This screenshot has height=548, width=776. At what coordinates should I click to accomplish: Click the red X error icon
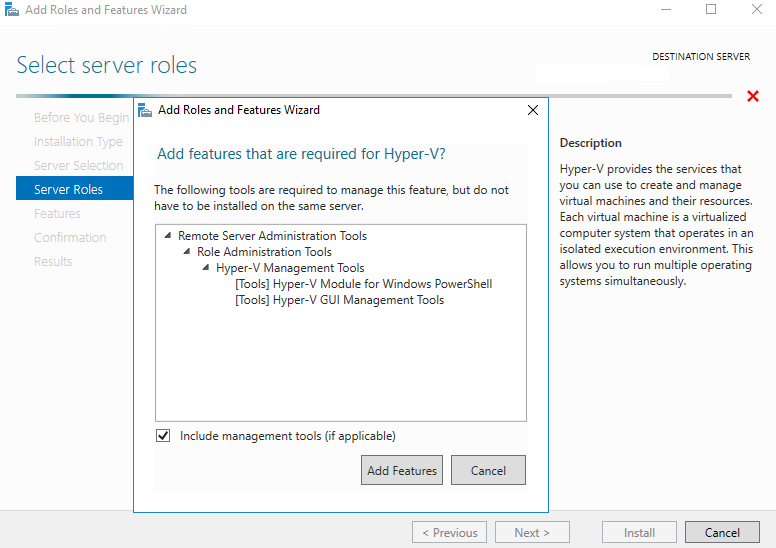[x=752, y=96]
